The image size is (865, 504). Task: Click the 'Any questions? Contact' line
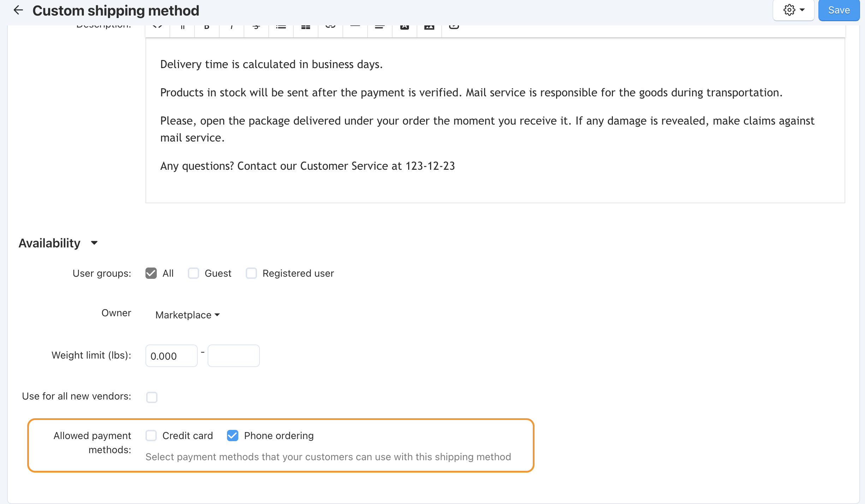pos(308,166)
